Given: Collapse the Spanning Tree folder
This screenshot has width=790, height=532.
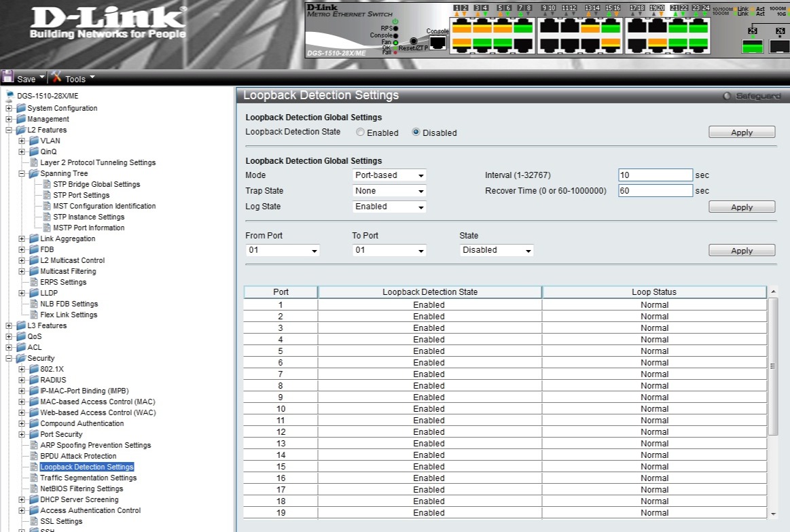Looking at the screenshot, I should tap(22, 173).
